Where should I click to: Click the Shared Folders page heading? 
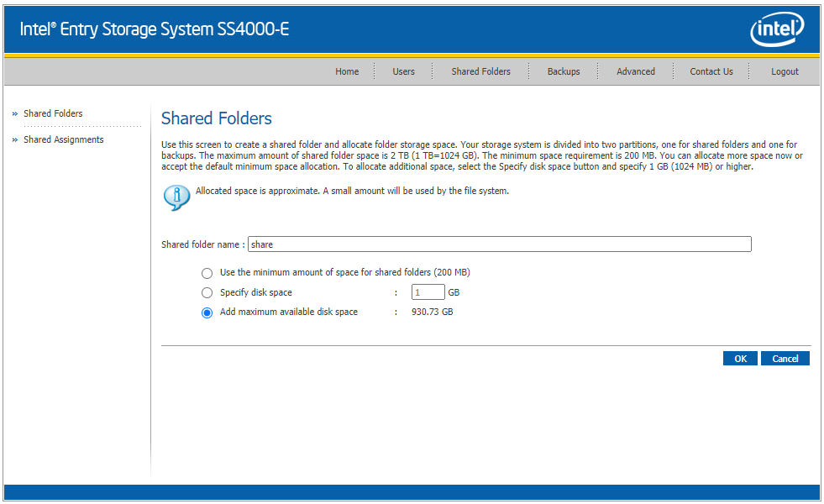click(x=217, y=118)
